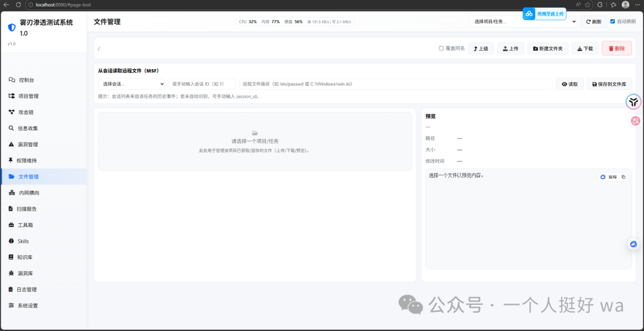This screenshot has height=331, width=644.
Task: Click the 内存 77% memory indicator
Action: point(271,21)
